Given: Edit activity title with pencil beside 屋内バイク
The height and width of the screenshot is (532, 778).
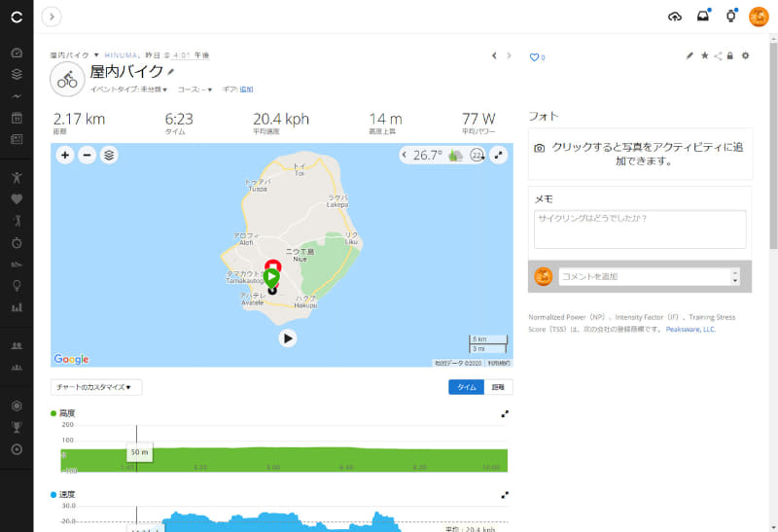Looking at the screenshot, I should click(171, 72).
